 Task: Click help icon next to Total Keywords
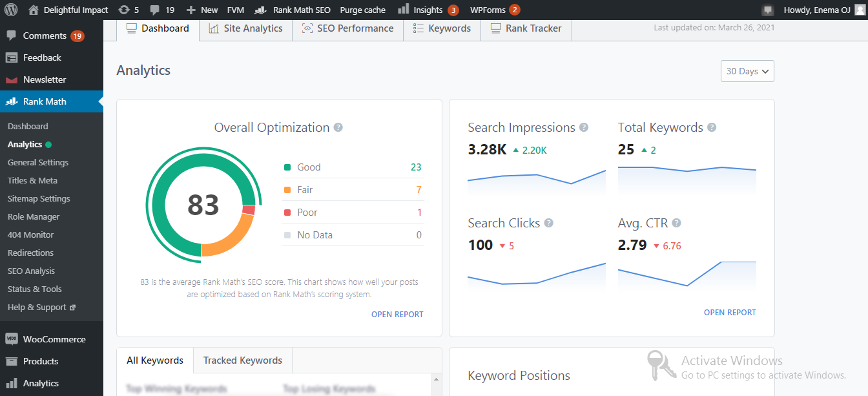pyautogui.click(x=712, y=128)
